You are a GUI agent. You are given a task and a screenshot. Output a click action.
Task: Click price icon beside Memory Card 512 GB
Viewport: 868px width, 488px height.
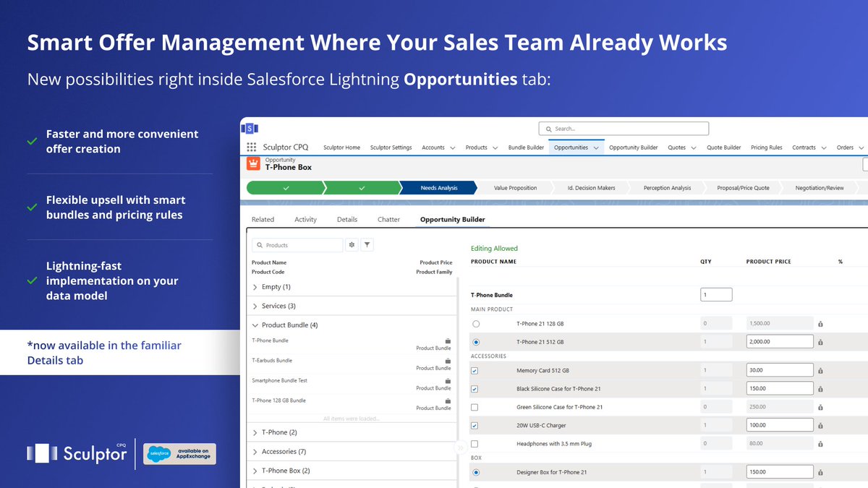[x=820, y=370]
